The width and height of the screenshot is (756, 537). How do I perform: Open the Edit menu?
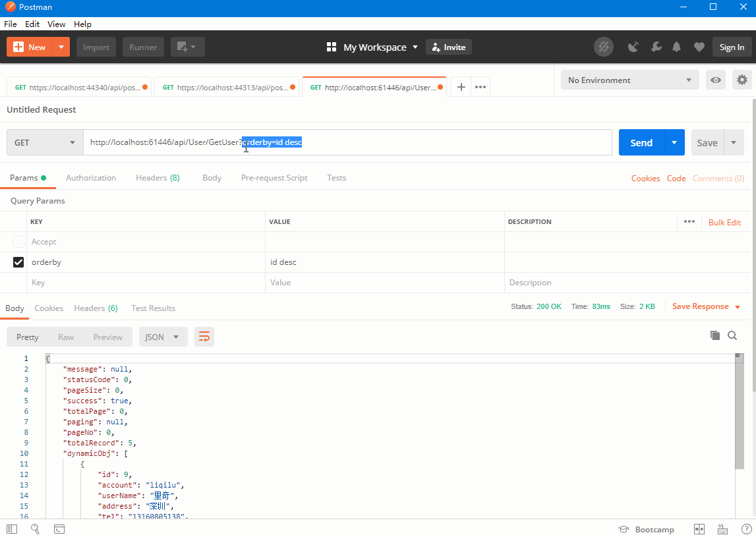click(x=32, y=24)
